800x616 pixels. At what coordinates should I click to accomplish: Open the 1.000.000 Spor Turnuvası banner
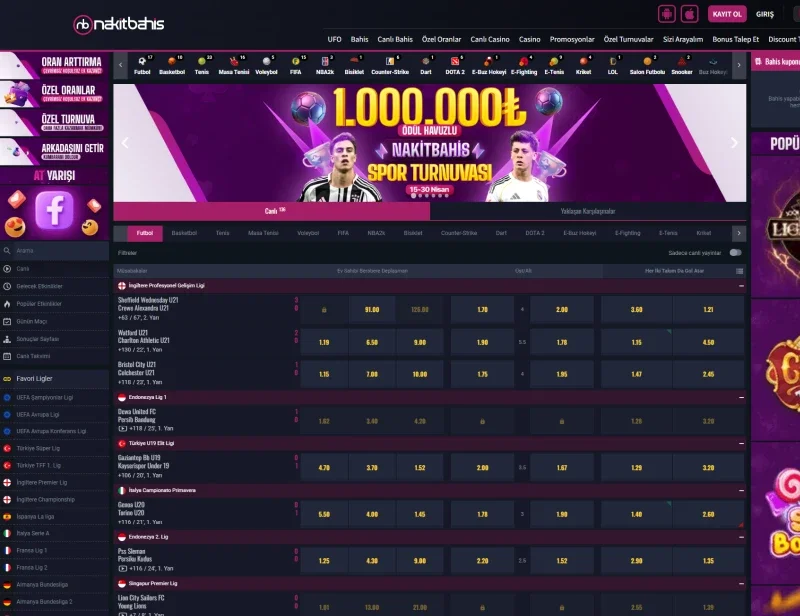[430, 143]
